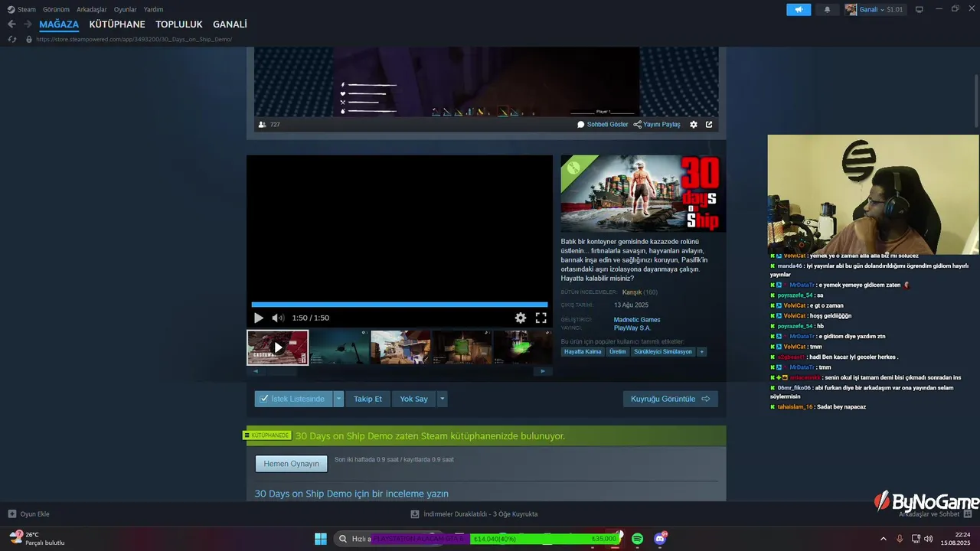Toggle the İstek Listesinde wishlist checkbox
This screenshot has width=980, height=551.
point(264,399)
